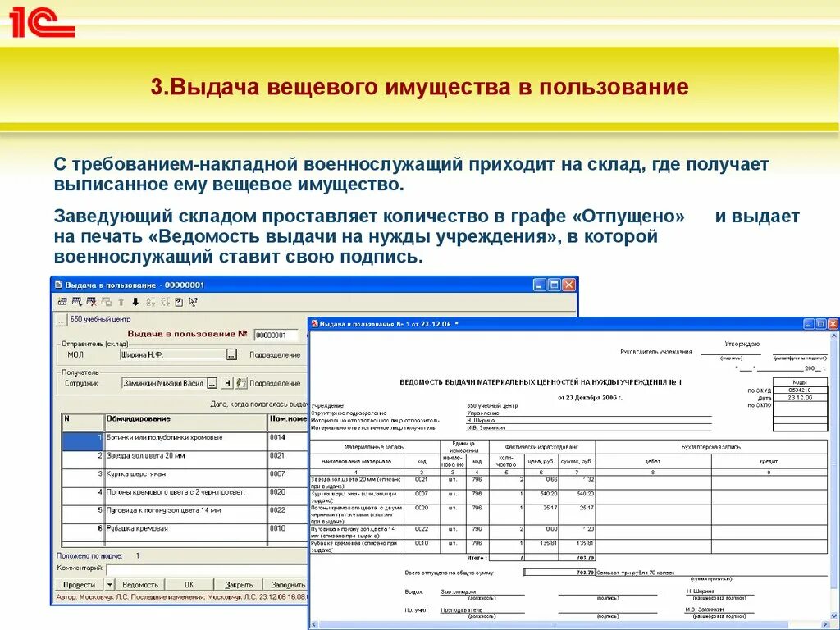This screenshot has width=840, height=630.
Task: Click the Ном.номер column header
Action: pyautogui.click(x=288, y=422)
